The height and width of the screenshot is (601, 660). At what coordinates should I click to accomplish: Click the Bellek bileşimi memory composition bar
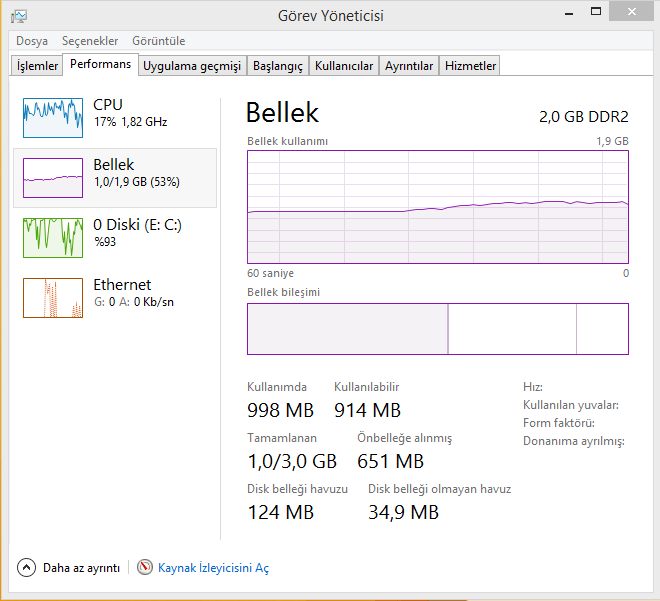437,329
